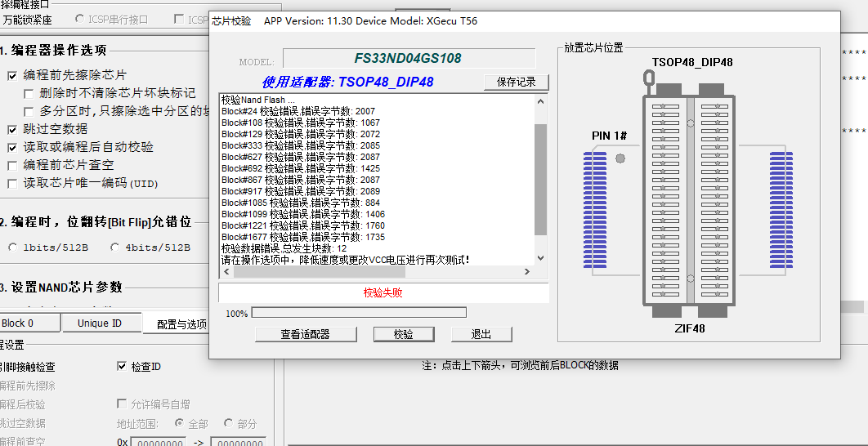This screenshot has height=446, width=868.
Task: Toggle the 检查ID checkbox
Action: 123,367
